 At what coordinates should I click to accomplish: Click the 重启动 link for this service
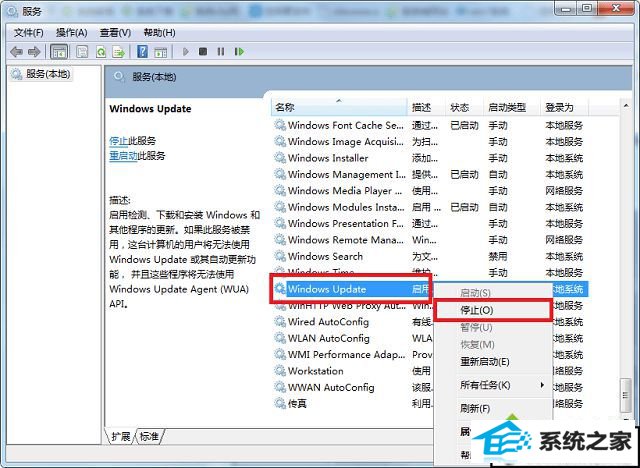[x=123, y=156]
